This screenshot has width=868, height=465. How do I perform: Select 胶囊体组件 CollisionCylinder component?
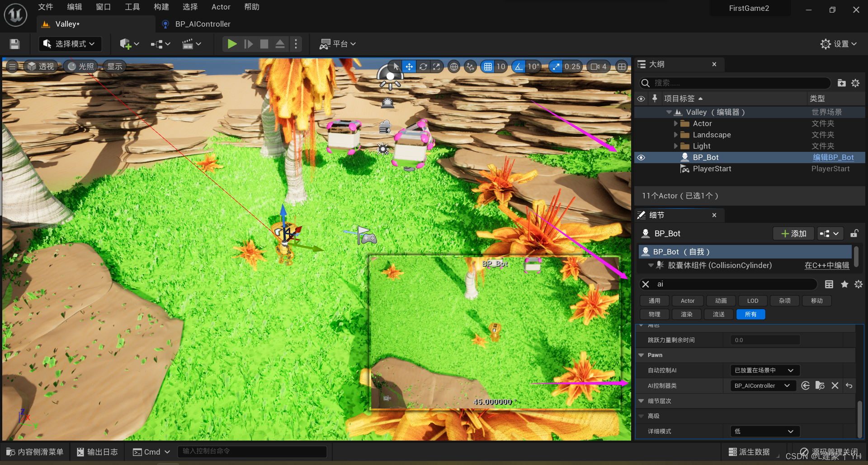pyautogui.click(x=720, y=265)
